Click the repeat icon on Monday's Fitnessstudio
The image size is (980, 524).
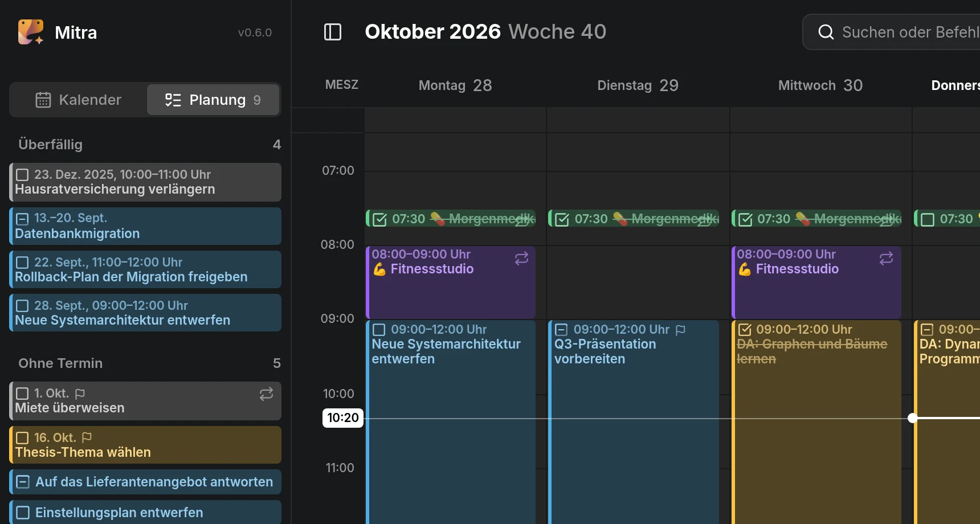(521, 259)
